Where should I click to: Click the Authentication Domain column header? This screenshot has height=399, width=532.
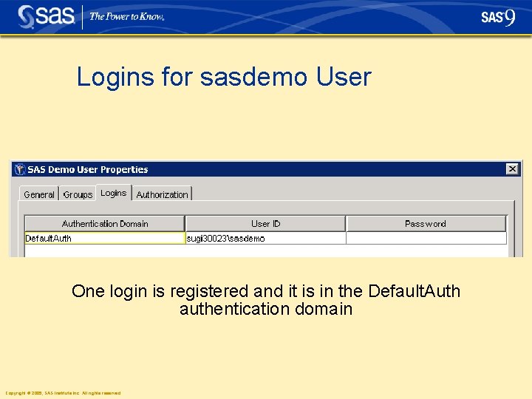click(105, 224)
